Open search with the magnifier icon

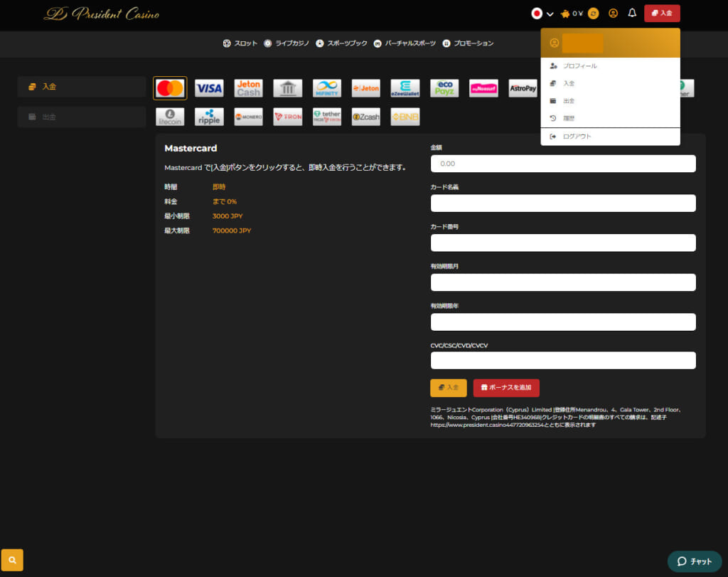[12, 560]
